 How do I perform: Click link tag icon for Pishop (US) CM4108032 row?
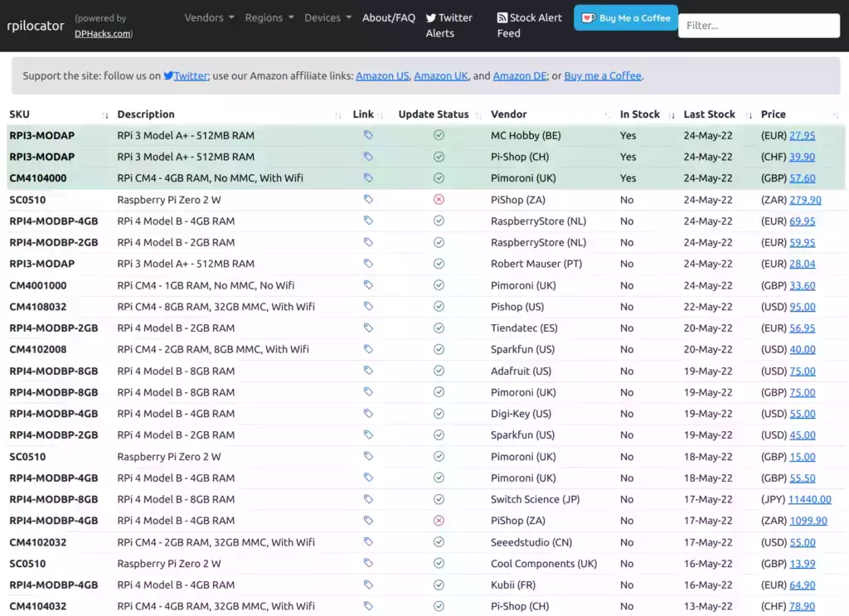pyautogui.click(x=368, y=307)
